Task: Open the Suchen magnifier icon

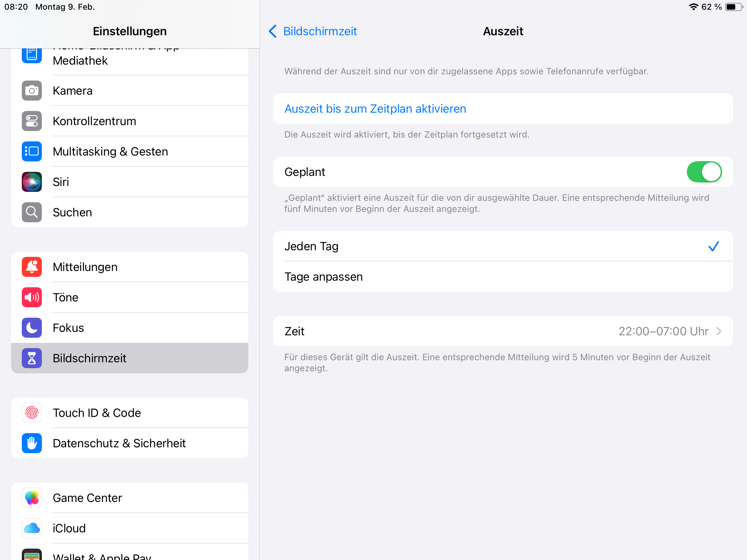Action: [32, 212]
